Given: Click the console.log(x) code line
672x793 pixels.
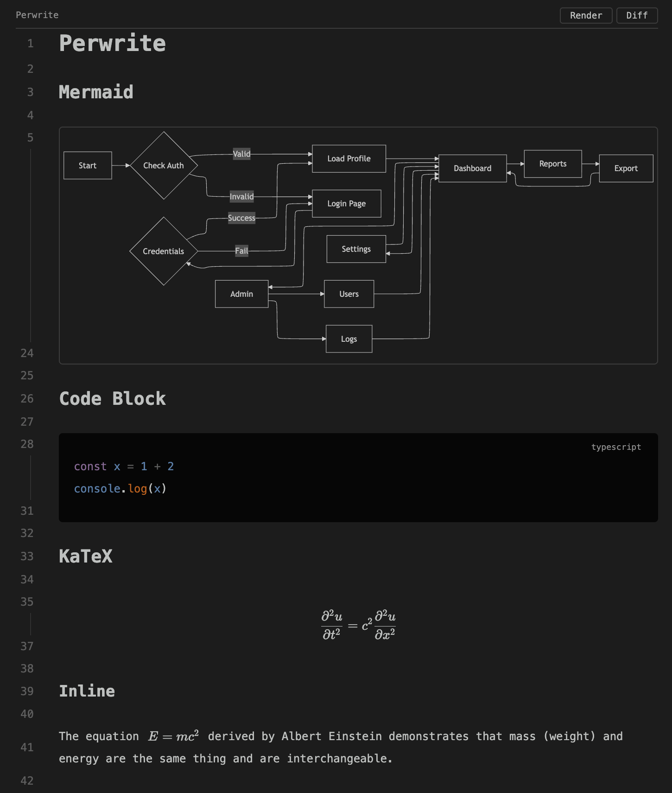Looking at the screenshot, I should pyautogui.click(x=120, y=489).
